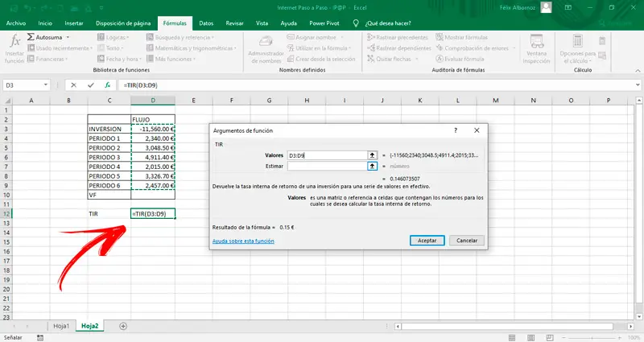Add a new sheet with plus button
This screenshot has height=342, width=644.
pyautogui.click(x=123, y=326)
